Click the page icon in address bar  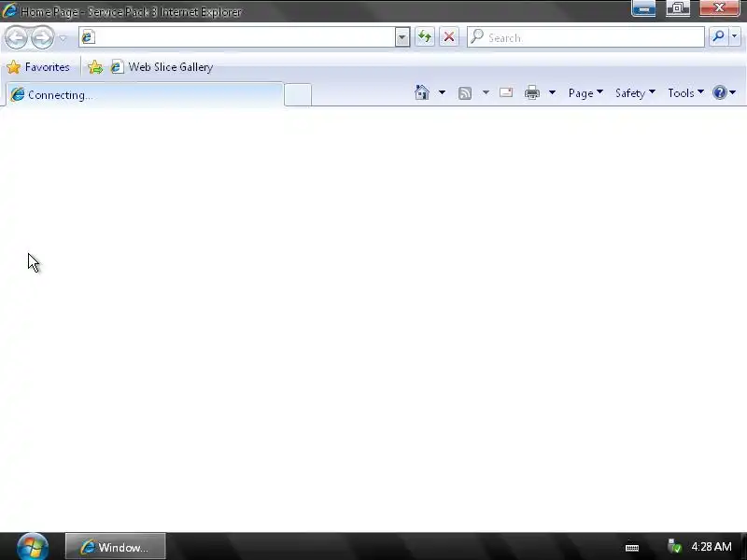88,37
